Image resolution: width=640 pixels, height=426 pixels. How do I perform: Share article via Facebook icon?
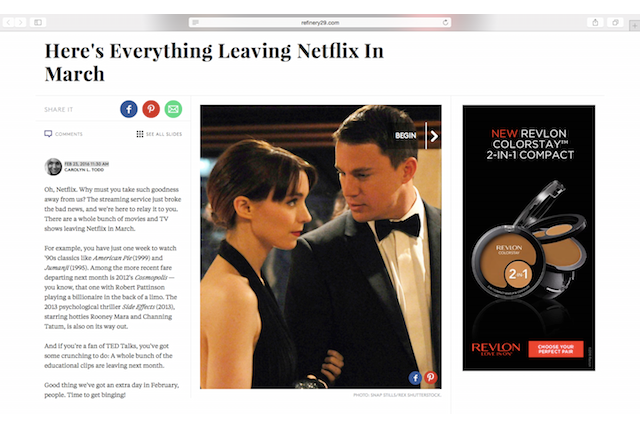coord(129,109)
